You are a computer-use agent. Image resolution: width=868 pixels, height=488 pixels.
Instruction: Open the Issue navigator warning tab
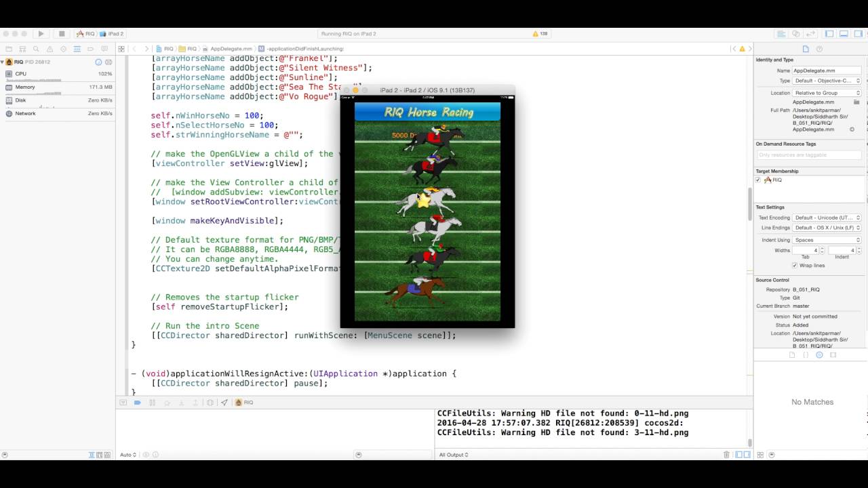click(50, 49)
